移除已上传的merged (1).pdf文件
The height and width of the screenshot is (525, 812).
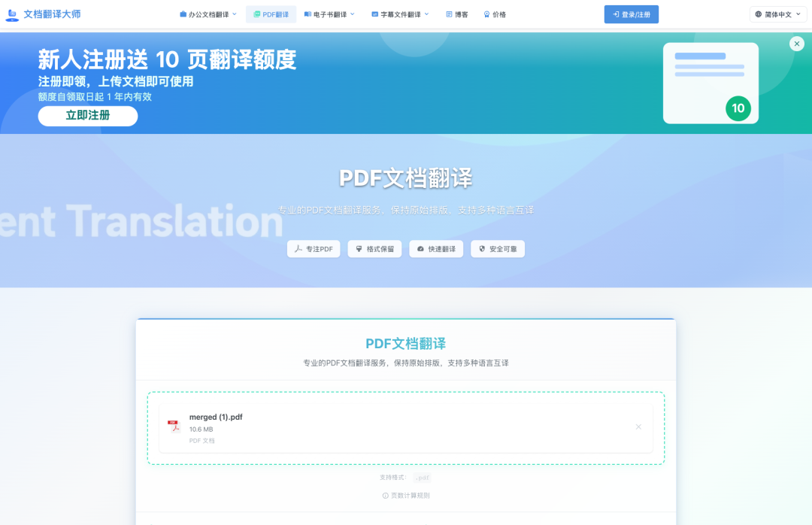point(638,426)
